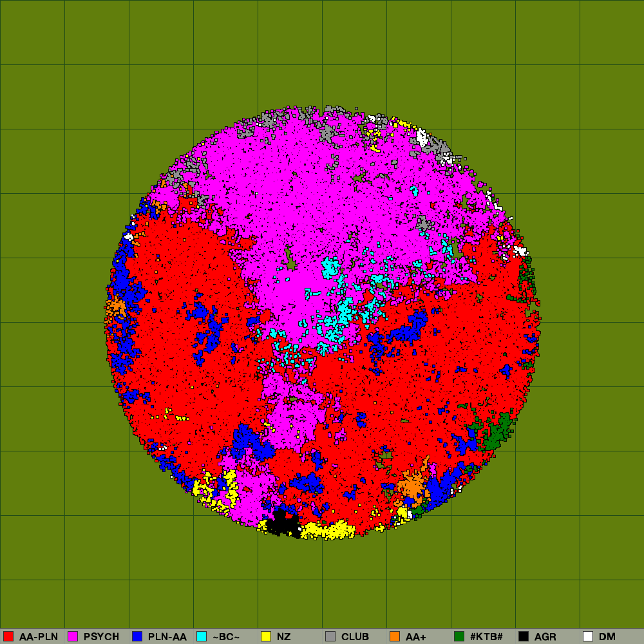This screenshot has width=644, height=644.
Task: Select the orange AA+ legend swatch
Action: [395, 636]
